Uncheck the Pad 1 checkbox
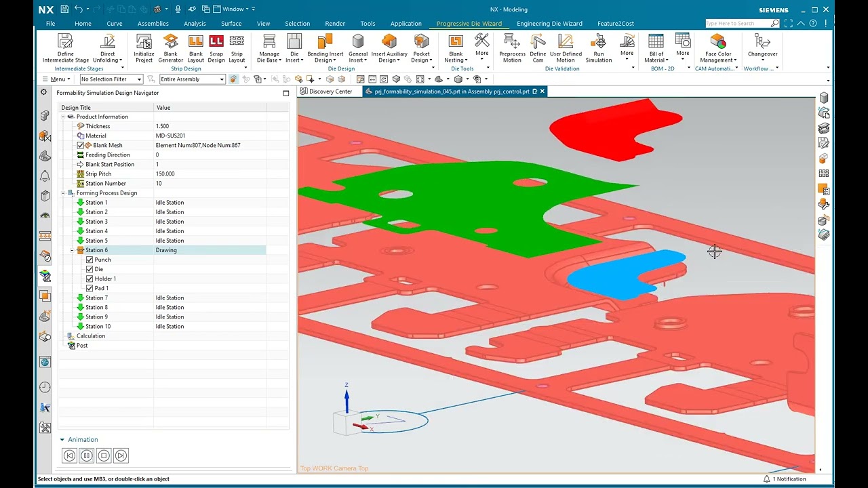Screen dimensions: 868x488 click(90, 288)
